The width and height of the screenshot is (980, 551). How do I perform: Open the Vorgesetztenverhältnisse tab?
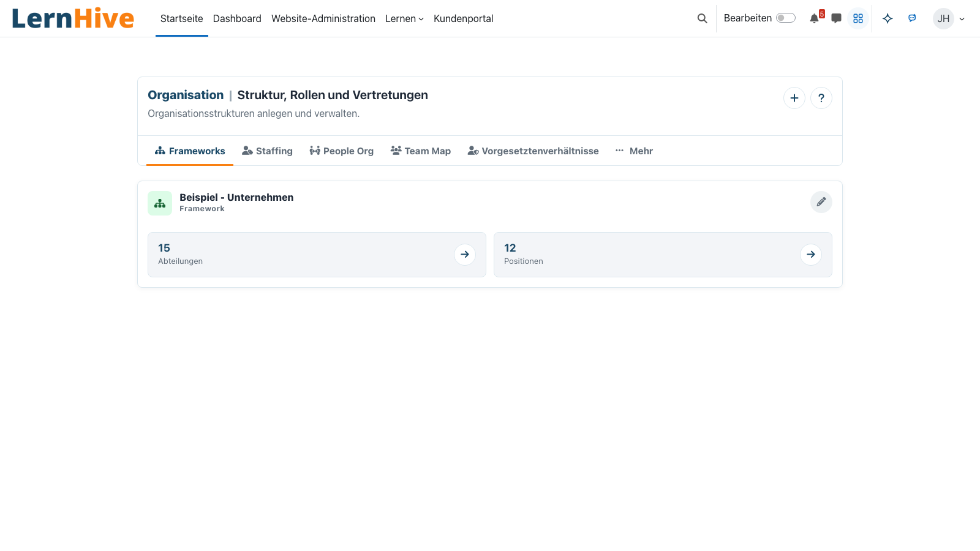(533, 151)
